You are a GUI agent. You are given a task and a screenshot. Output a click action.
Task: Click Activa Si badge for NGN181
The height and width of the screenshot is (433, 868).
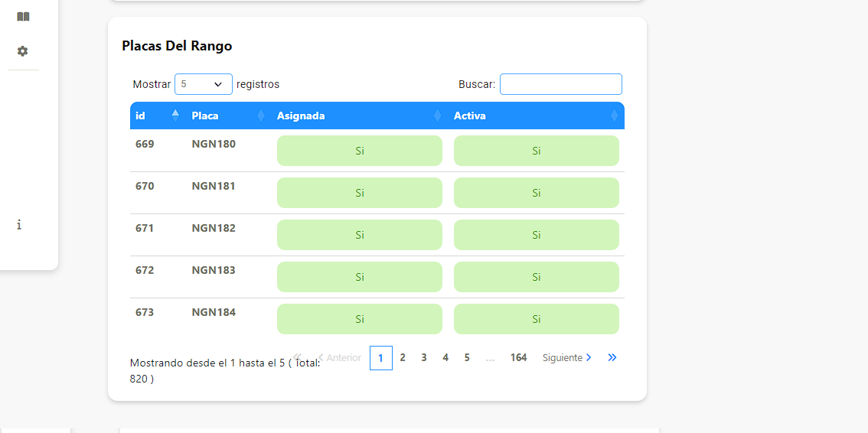pyautogui.click(x=536, y=193)
